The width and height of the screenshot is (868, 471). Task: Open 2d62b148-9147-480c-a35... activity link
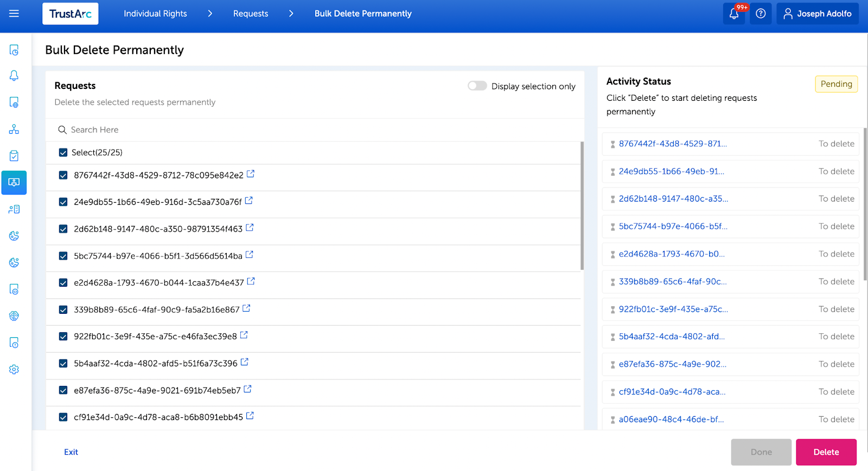pyautogui.click(x=673, y=199)
